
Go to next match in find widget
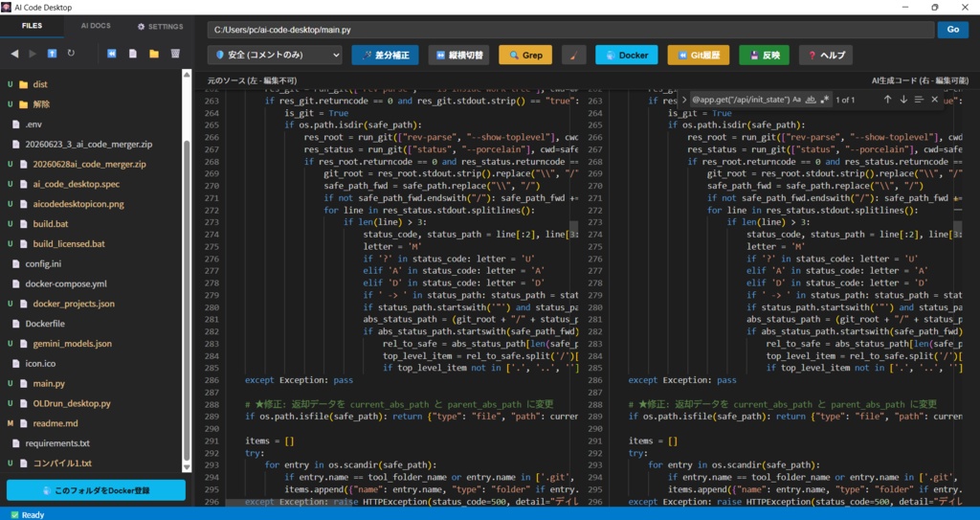click(903, 100)
